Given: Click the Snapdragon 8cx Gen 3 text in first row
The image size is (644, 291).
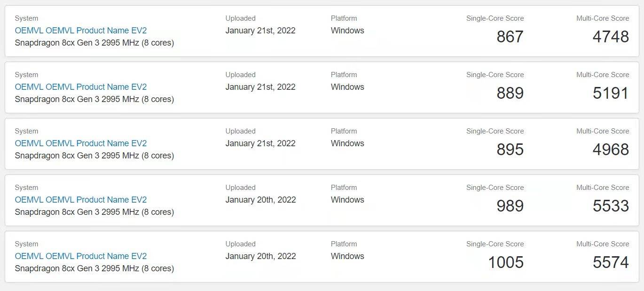Looking at the screenshot, I should tap(94, 42).
